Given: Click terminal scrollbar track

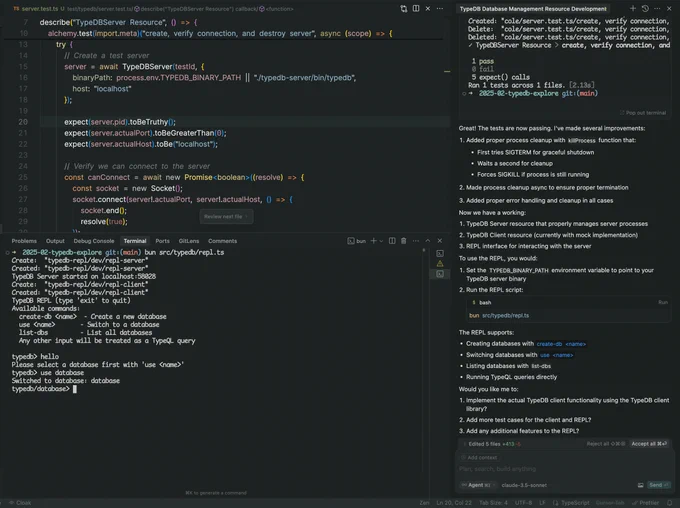Looking at the screenshot, I should click(x=424, y=360).
